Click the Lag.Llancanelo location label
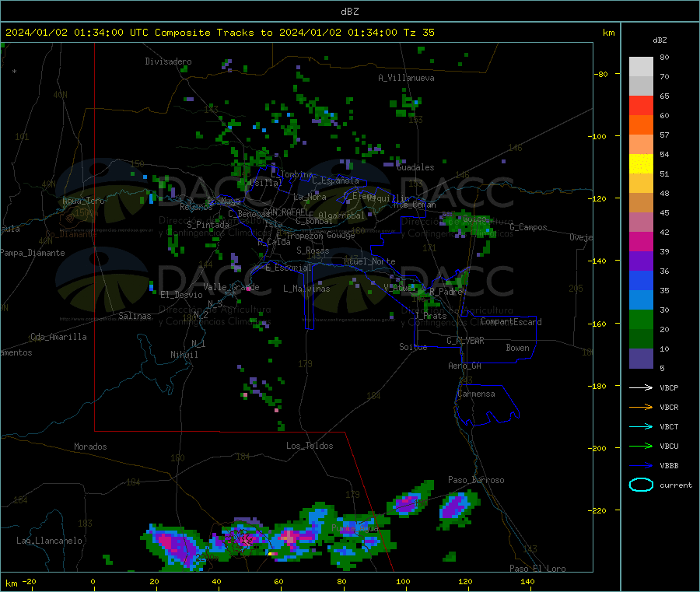The width and height of the screenshot is (700, 592). (x=50, y=541)
